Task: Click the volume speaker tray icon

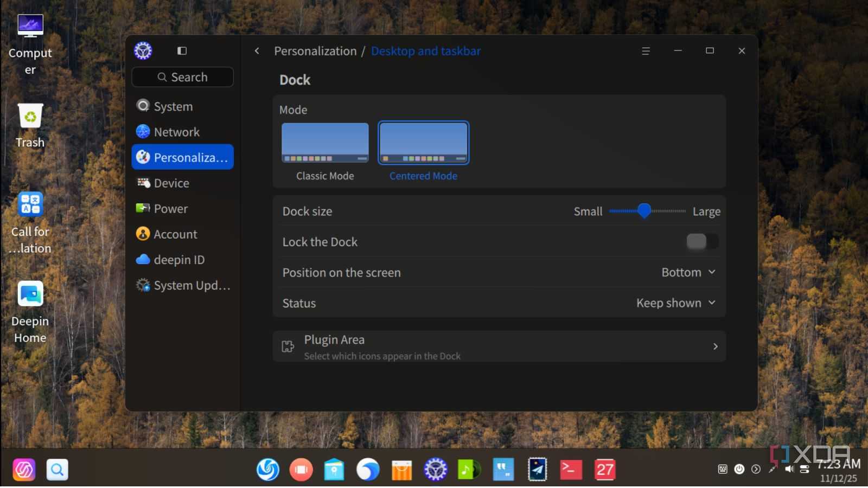Action: (789, 470)
